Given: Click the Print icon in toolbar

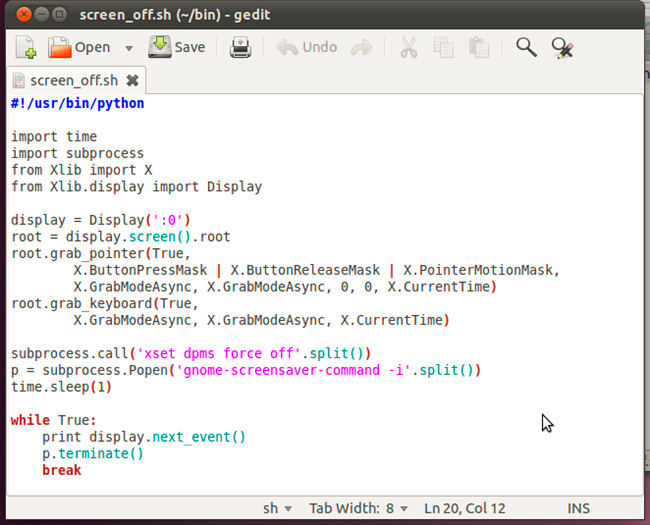Looking at the screenshot, I should pyautogui.click(x=241, y=47).
